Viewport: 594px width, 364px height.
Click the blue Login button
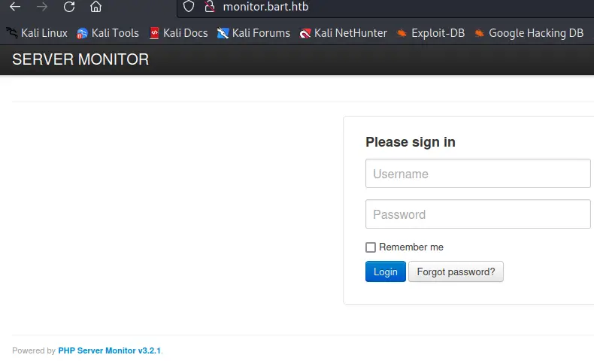(x=386, y=271)
